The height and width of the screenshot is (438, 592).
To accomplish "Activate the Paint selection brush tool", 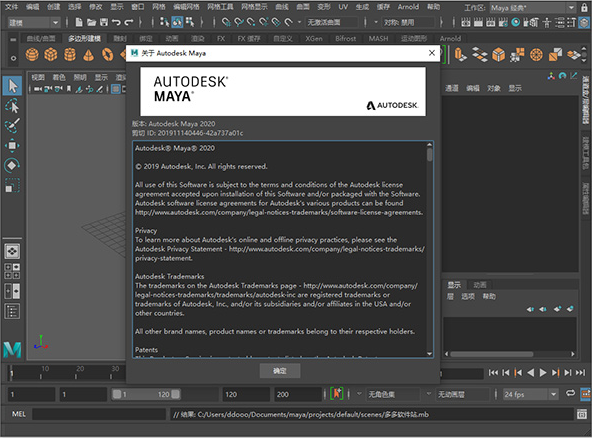I will pyautogui.click(x=12, y=126).
